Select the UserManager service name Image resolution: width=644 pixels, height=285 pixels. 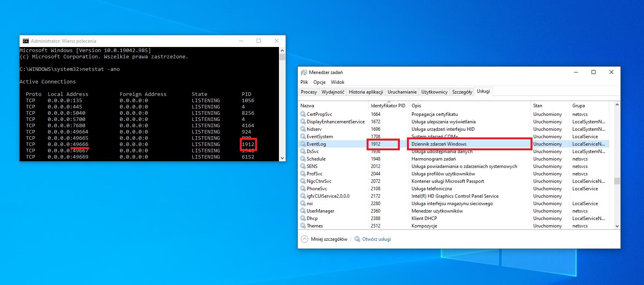pos(320,211)
